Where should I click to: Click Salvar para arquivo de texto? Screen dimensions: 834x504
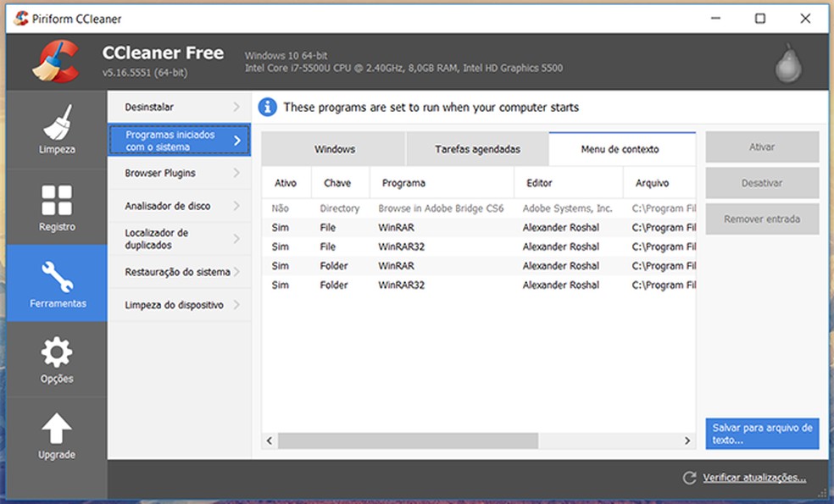click(x=761, y=433)
